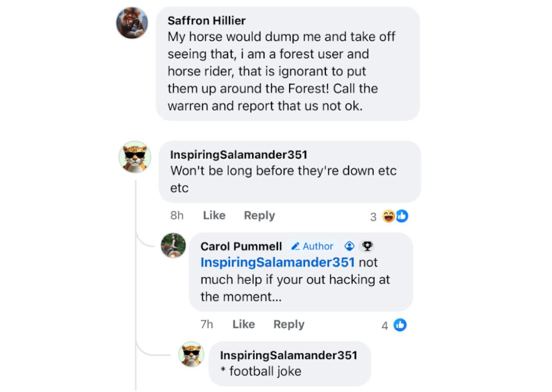Like the "Won't be long" comment
The image size is (552, 392).
tap(214, 215)
